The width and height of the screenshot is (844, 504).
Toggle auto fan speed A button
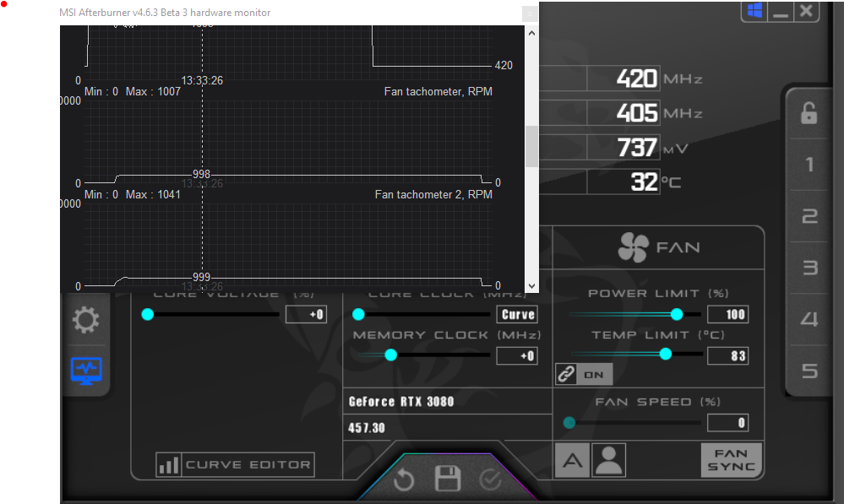[572, 460]
